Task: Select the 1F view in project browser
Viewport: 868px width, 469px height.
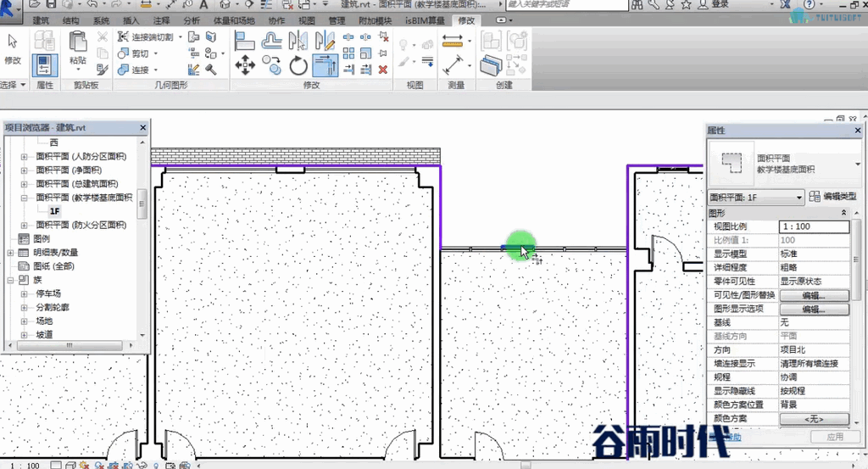Action: click(54, 211)
